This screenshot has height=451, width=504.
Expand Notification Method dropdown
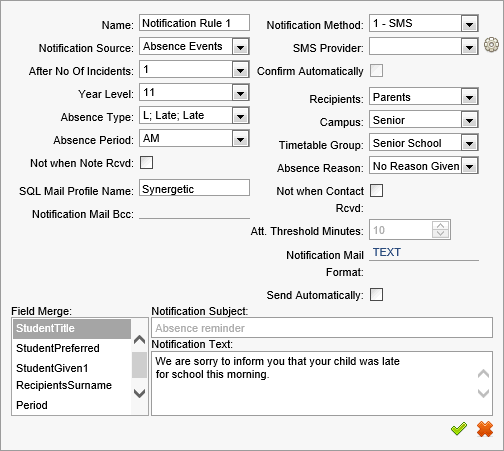469,24
